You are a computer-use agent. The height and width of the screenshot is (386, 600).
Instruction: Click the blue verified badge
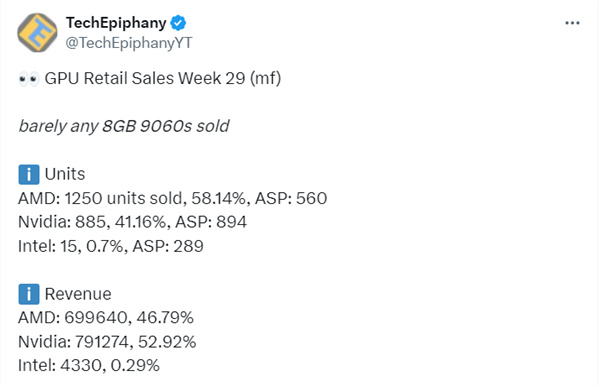point(178,23)
